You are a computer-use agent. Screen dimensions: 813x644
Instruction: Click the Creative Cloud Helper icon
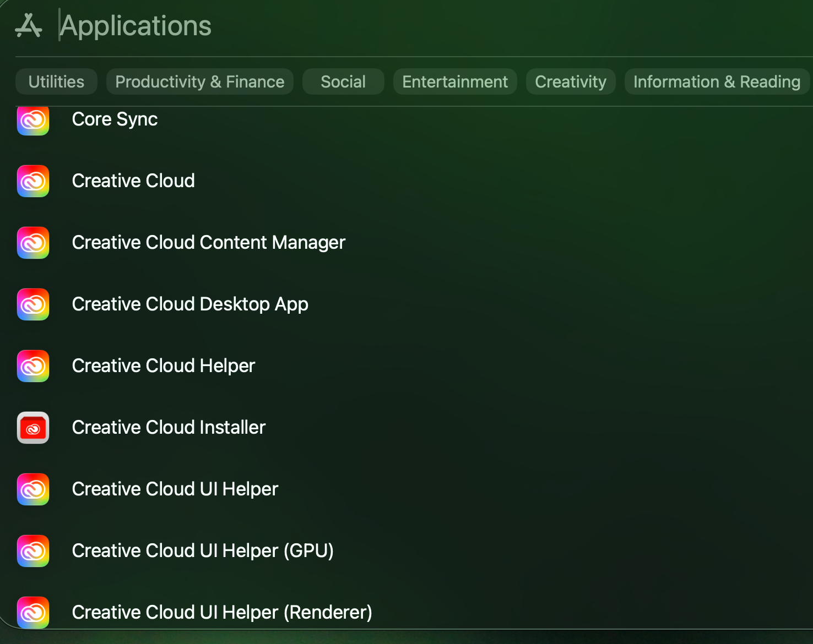pos(33,366)
